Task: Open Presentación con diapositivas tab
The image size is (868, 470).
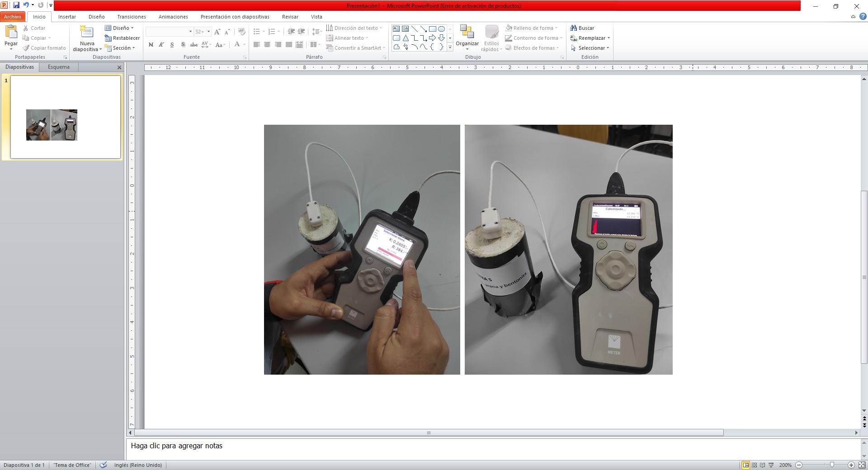Action: [x=235, y=17]
